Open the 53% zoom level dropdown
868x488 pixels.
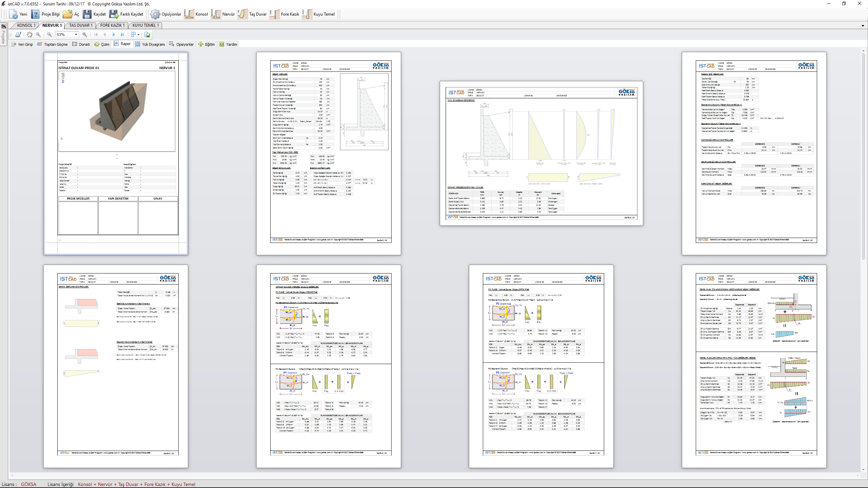[x=76, y=35]
